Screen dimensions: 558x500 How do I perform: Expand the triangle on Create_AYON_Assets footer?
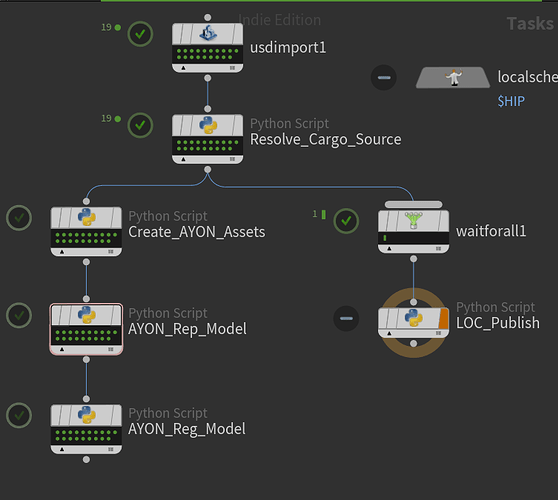pyautogui.click(x=62, y=252)
